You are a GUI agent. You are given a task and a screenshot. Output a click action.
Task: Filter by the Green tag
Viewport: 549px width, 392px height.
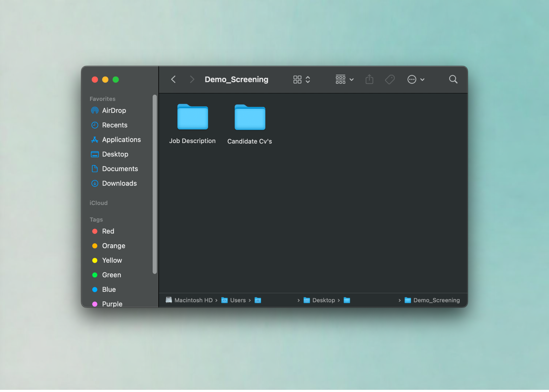pyautogui.click(x=111, y=275)
